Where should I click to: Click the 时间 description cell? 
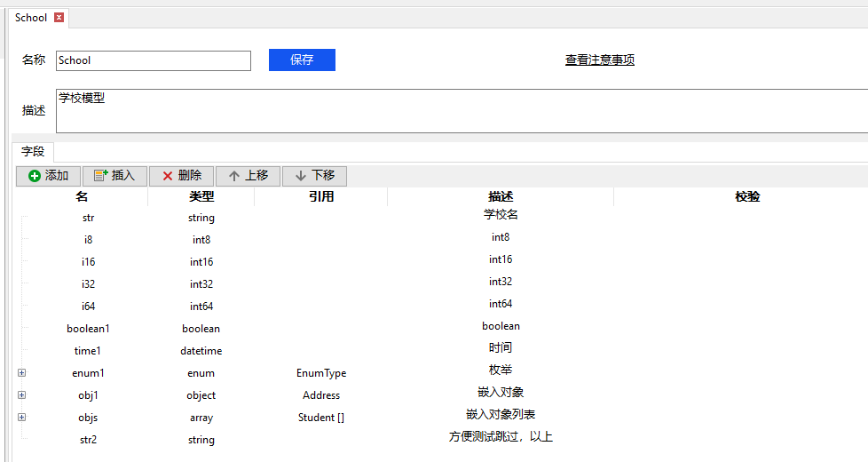tap(501, 347)
